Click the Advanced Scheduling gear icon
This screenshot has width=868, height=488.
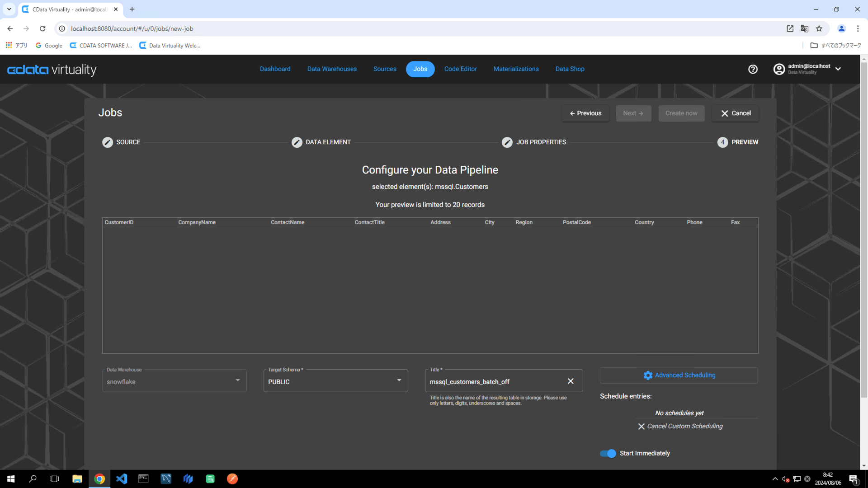[648, 375]
